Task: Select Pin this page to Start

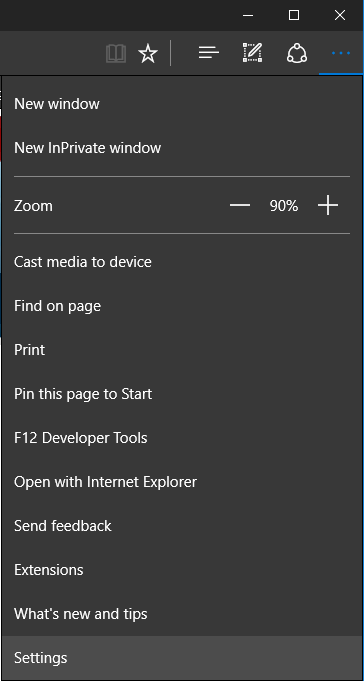Action: pyautogui.click(x=182, y=394)
